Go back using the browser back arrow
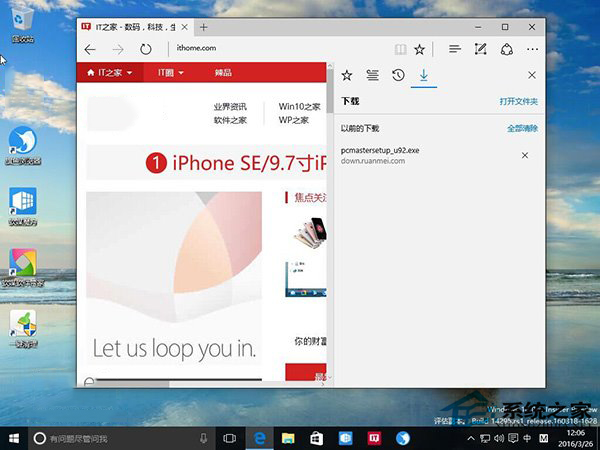This screenshot has width=600, height=450. click(90, 49)
